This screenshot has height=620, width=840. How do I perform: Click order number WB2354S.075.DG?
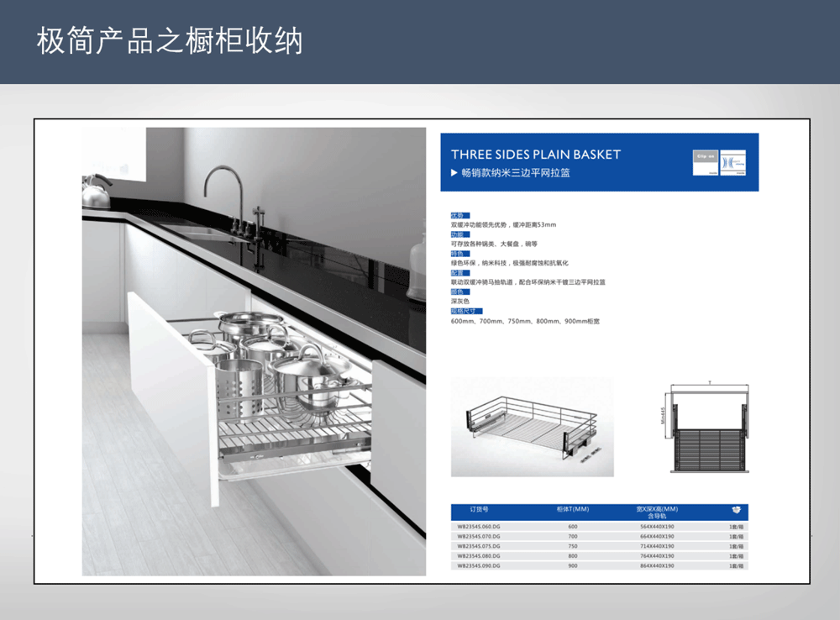479,547
